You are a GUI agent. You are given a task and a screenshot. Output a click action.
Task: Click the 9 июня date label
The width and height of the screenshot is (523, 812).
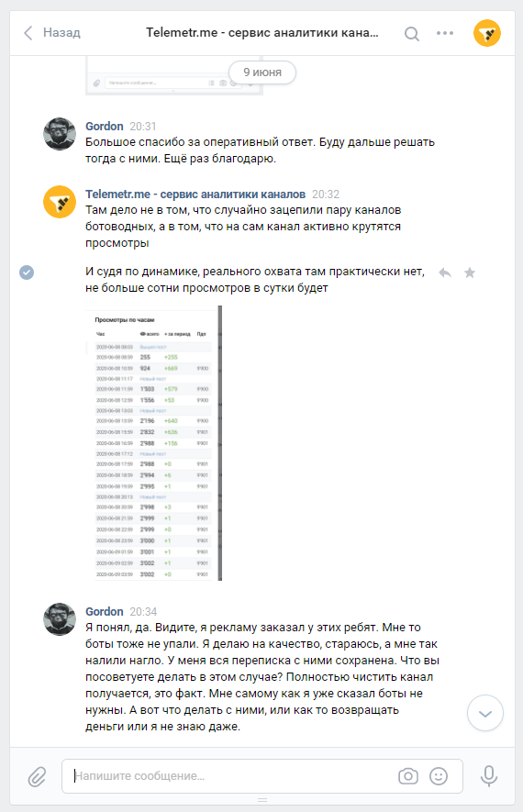[x=262, y=72]
